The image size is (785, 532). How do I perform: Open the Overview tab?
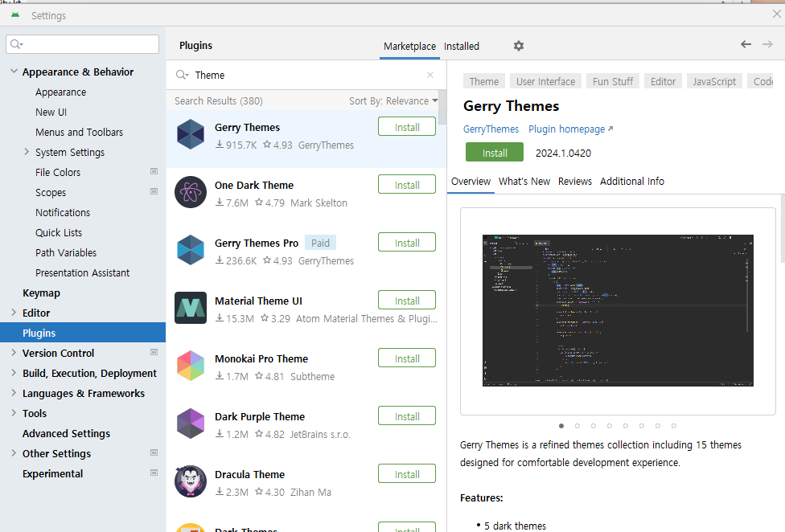[x=471, y=181]
